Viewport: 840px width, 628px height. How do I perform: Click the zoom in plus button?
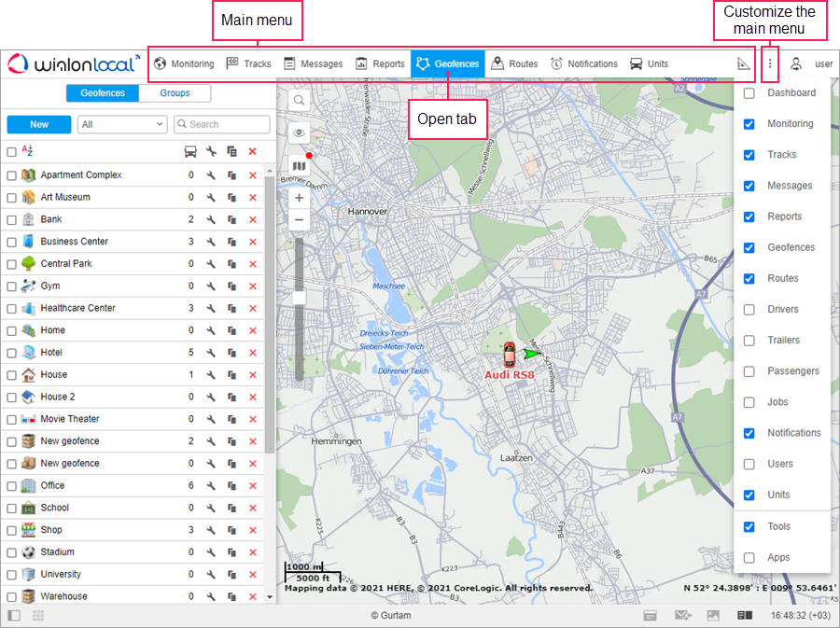click(300, 198)
